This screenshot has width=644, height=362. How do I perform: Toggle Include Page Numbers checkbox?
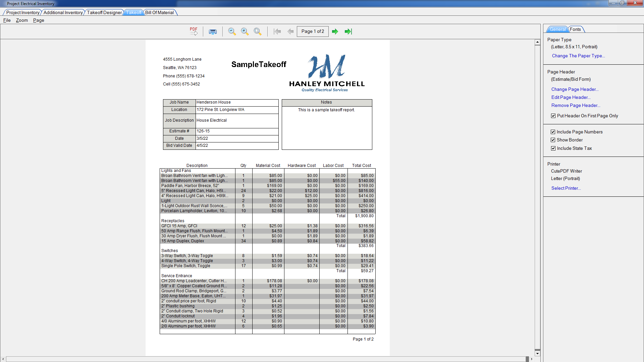coord(553,132)
